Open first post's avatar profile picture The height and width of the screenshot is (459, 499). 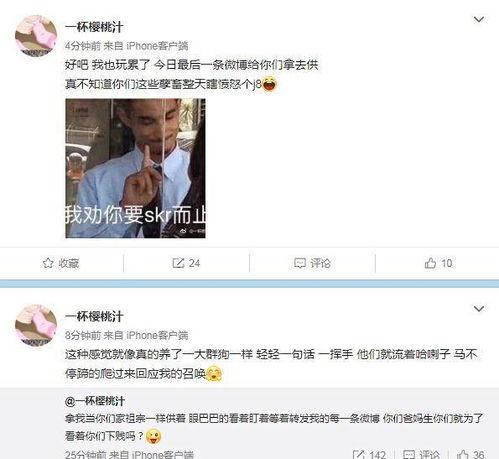(x=36, y=36)
